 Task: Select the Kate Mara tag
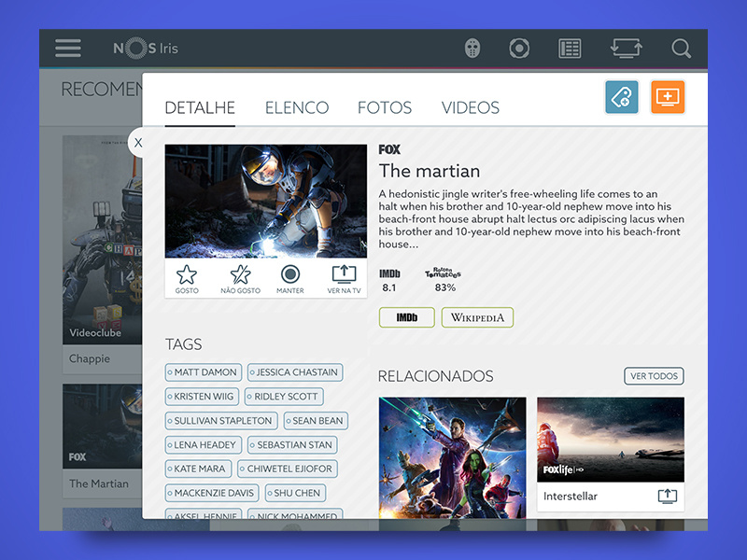[x=198, y=469]
